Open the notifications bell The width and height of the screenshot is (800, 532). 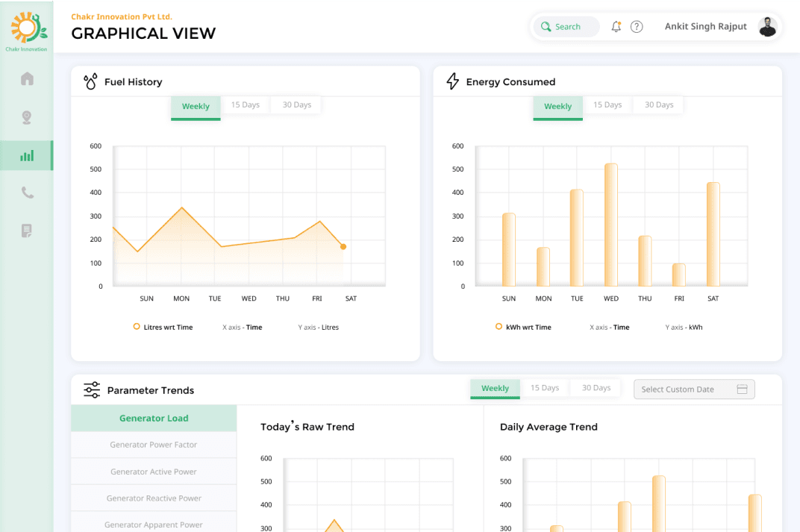[616, 27]
